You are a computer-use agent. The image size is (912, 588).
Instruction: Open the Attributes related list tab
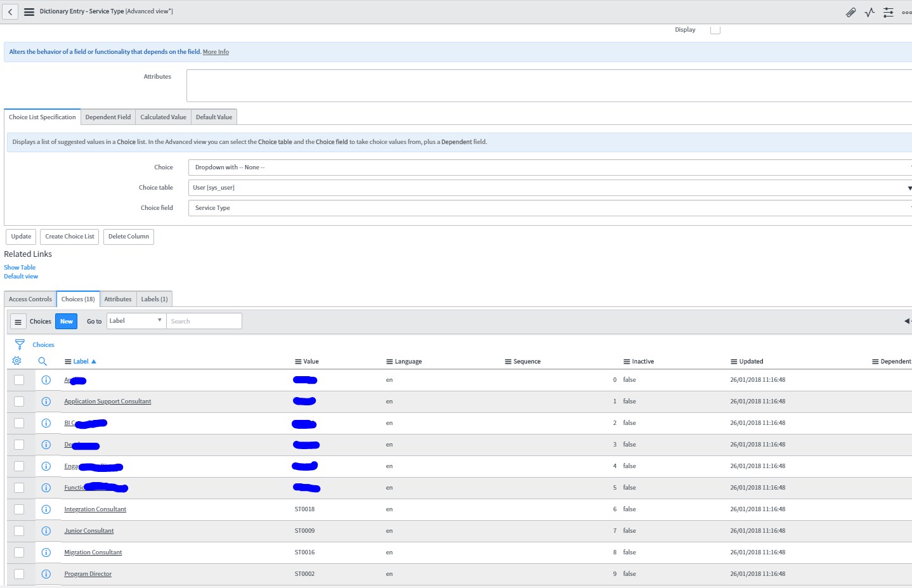click(x=118, y=299)
